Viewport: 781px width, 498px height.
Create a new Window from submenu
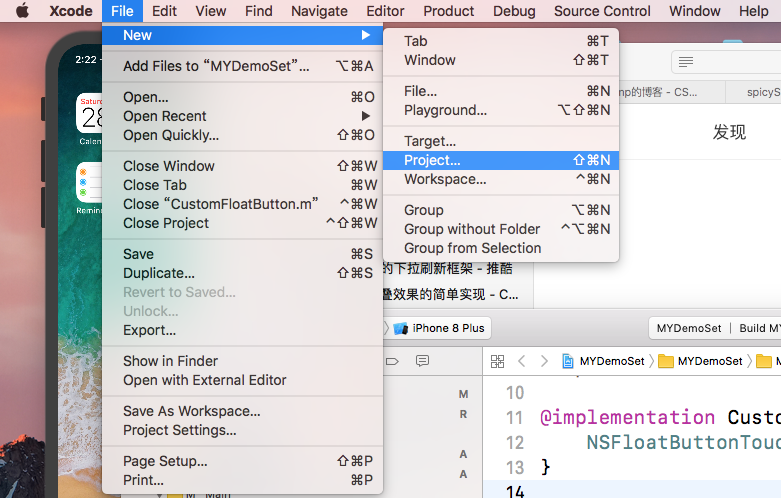[x=501, y=60]
